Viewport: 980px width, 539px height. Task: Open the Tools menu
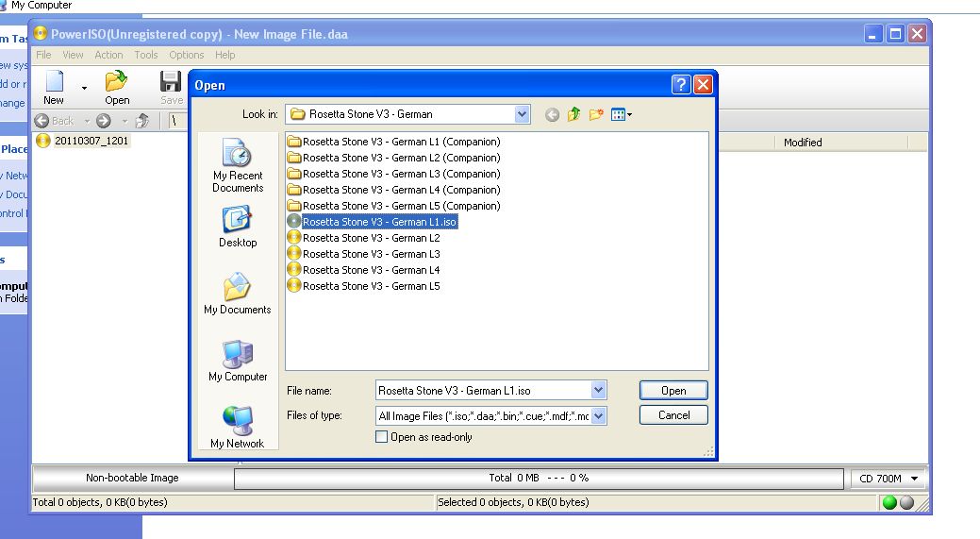146,55
